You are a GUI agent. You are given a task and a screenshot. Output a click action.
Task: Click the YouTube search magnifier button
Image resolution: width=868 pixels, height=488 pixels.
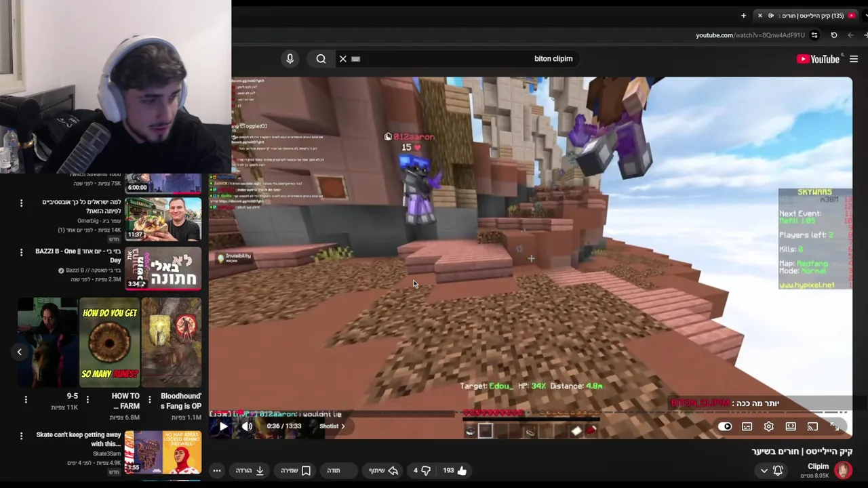[x=321, y=59]
